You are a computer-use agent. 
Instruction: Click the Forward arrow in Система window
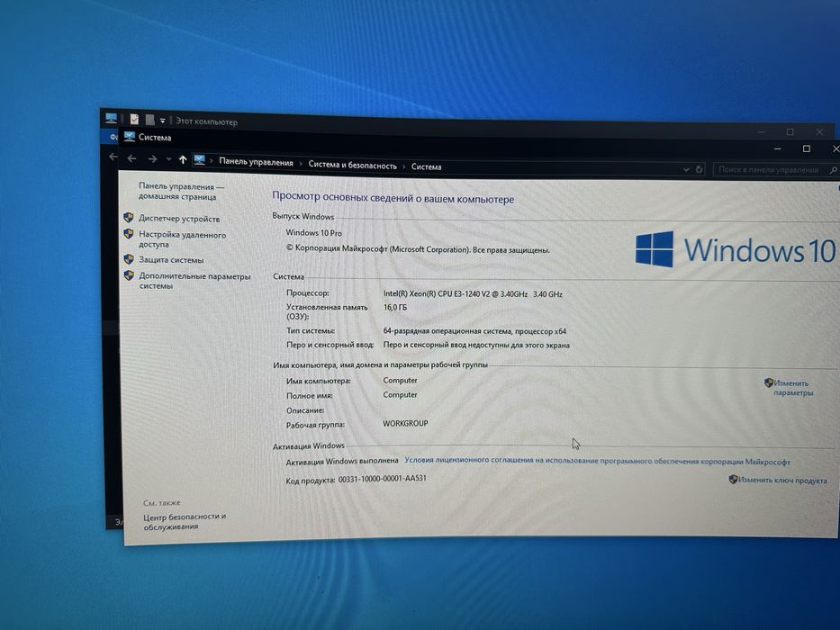[153, 159]
